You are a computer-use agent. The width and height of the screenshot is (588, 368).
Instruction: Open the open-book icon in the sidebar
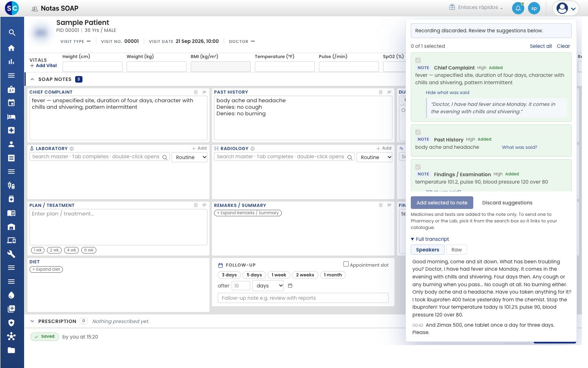click(x=11, y=213)
